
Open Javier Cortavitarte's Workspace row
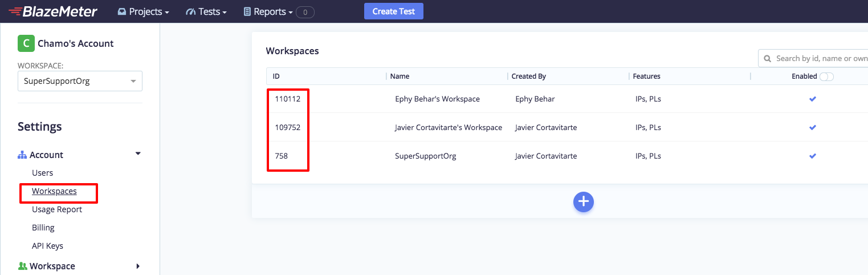pos(449,127)
